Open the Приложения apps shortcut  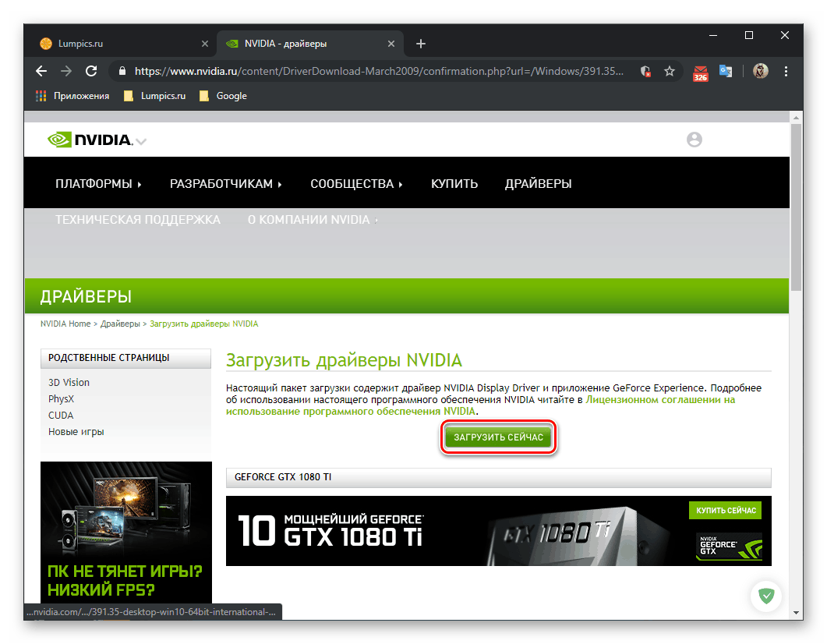(72, 96)
